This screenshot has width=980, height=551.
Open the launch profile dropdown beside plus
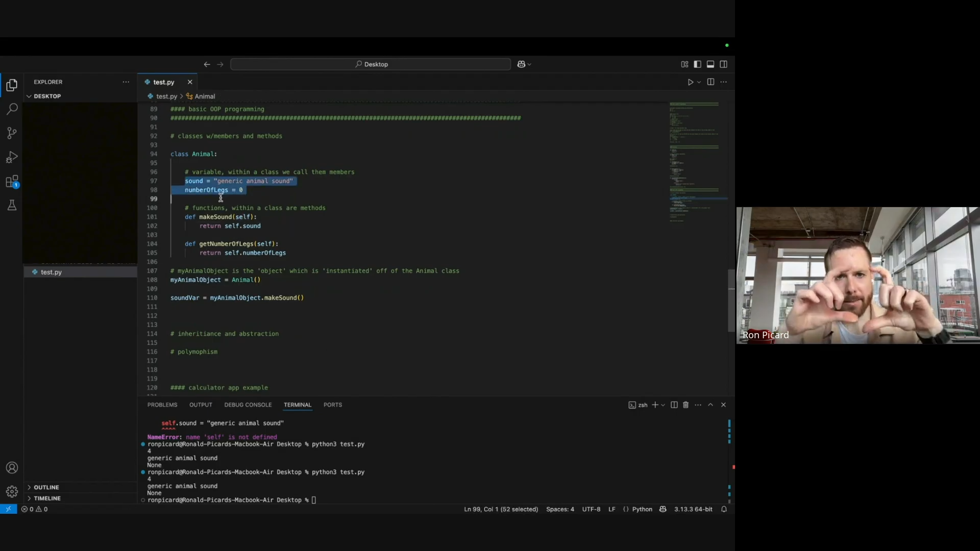point(663,405)
